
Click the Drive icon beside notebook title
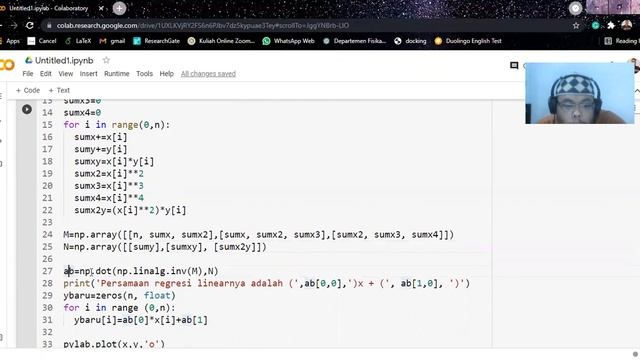pos(28,60)
